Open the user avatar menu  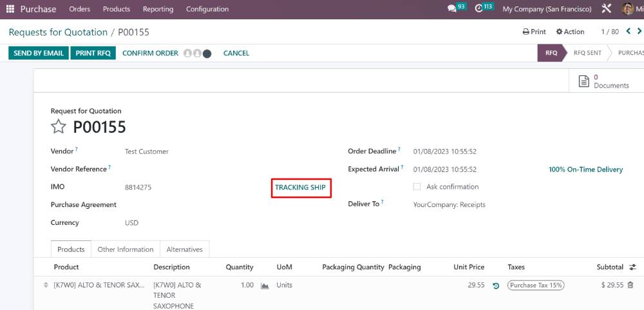click(x=628, y=8)
